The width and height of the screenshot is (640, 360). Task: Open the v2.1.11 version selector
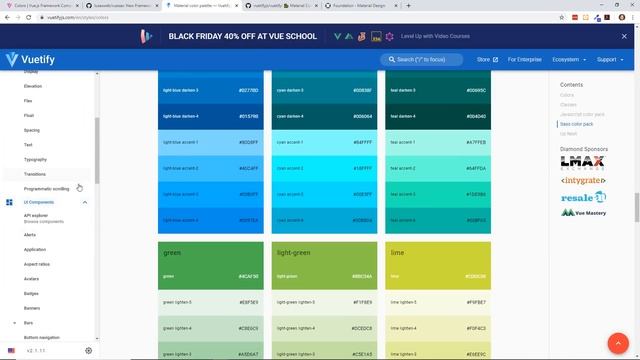coord(36,351)
